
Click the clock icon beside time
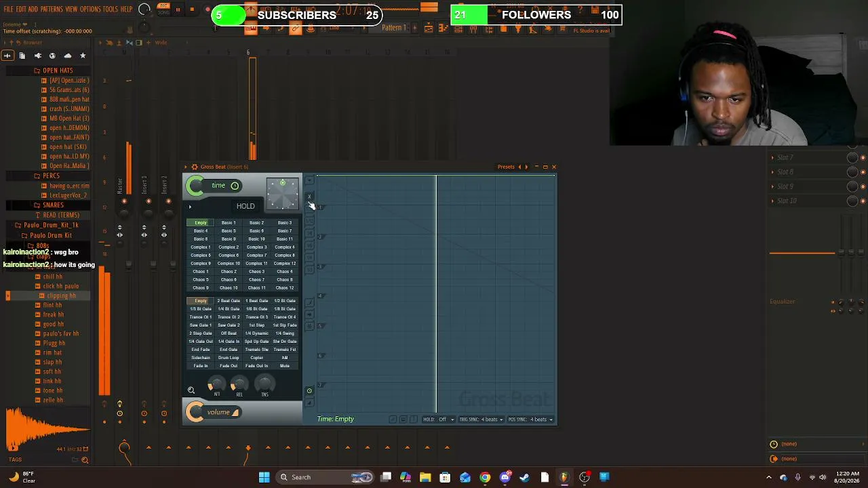coord(235,186)
